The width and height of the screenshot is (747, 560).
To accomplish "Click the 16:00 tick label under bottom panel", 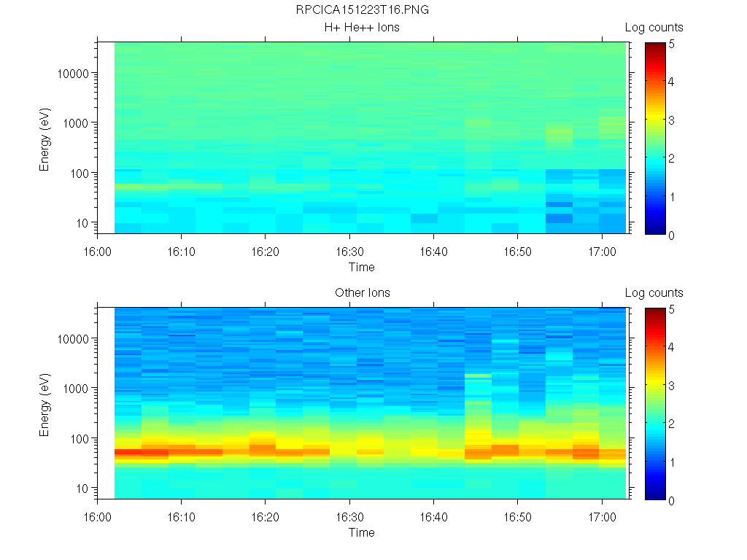I will coord(98,517).
